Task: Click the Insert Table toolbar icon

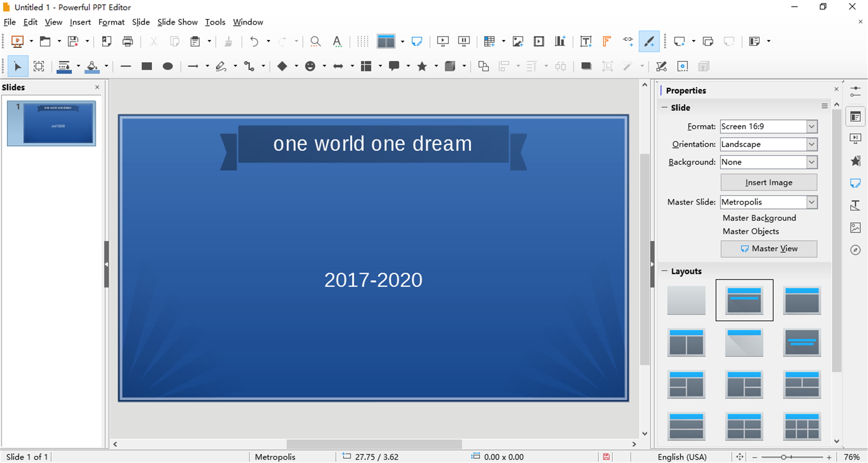Action: pyautogui.click(x=489, y=41)
